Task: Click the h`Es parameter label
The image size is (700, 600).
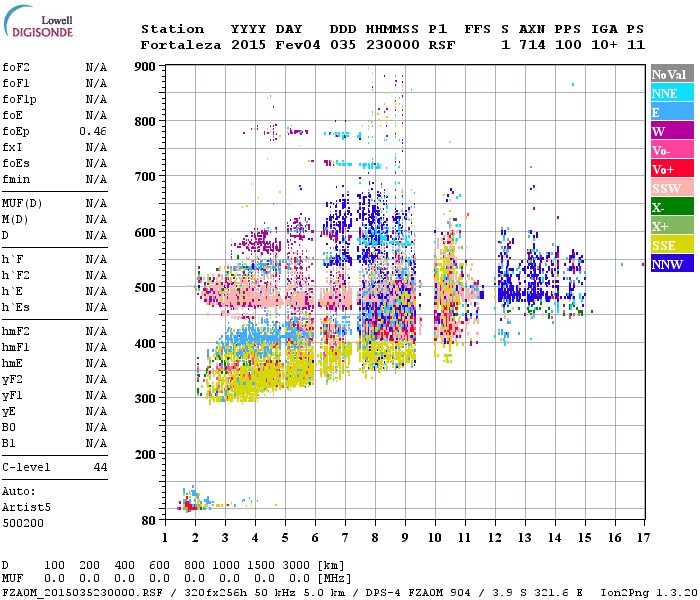Action: click(16, 308)
